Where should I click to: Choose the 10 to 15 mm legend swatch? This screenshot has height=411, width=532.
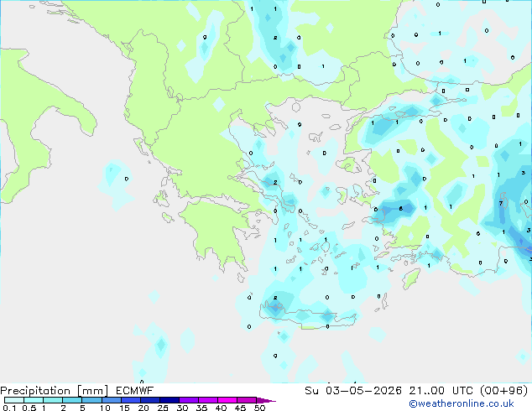pyautogui.click(x=112, y=400)
